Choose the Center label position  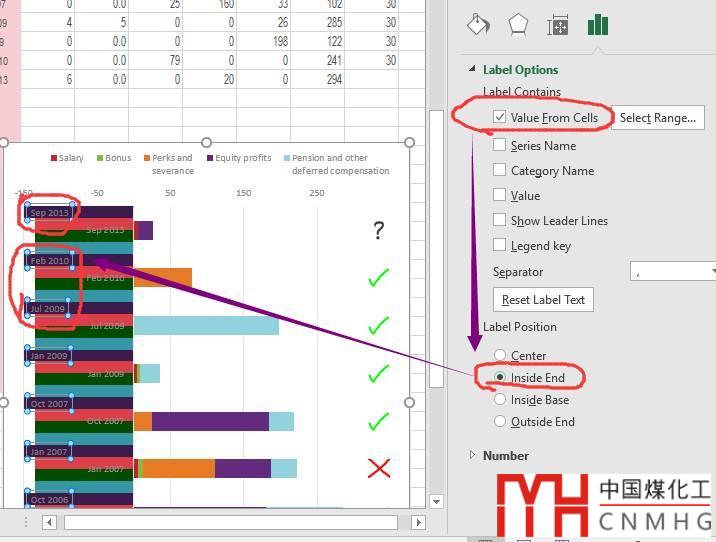(x=500, y=355)
